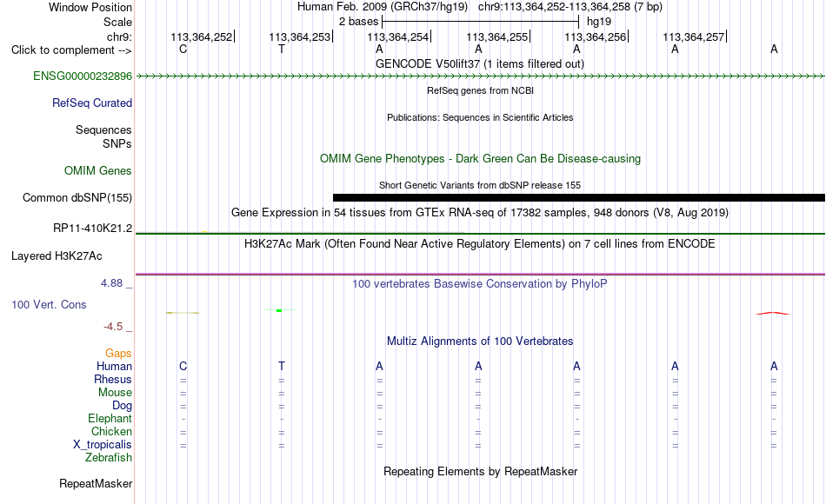
Task: Click the Human alignment base T
Action: tap(282, 366)
